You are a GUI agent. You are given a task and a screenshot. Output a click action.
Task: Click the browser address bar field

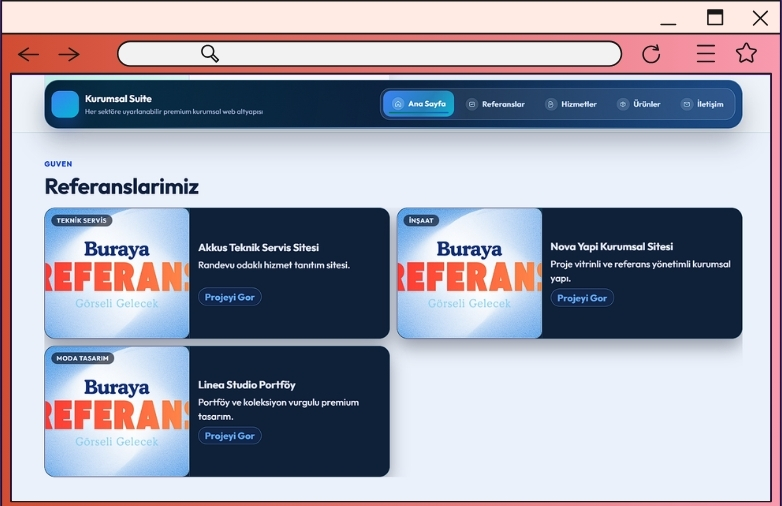click(370, 53)
